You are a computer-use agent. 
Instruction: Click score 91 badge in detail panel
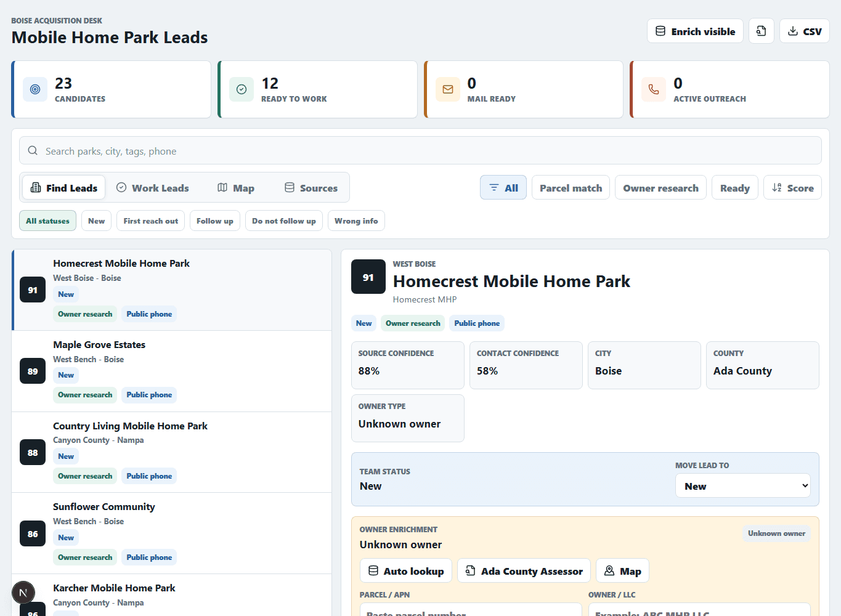coord(368,277)
